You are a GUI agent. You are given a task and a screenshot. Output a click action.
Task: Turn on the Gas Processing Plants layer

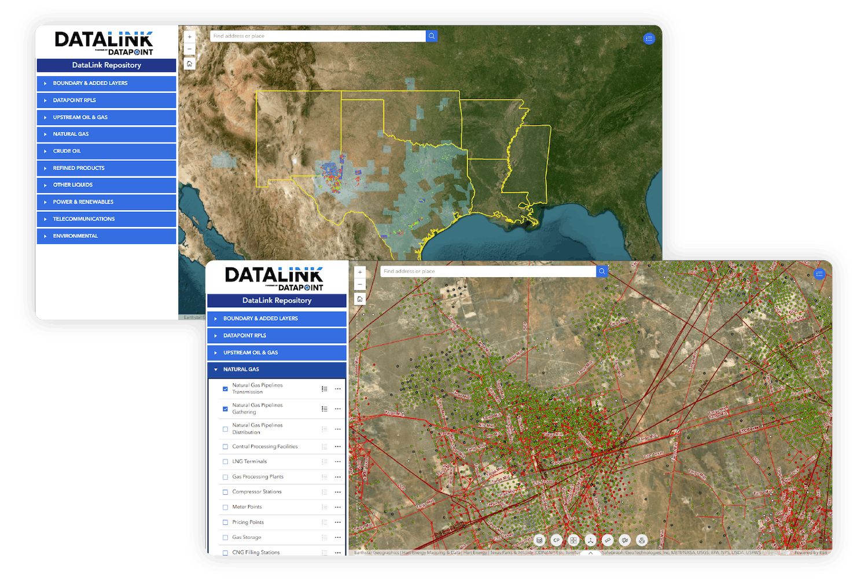point(225,477)
